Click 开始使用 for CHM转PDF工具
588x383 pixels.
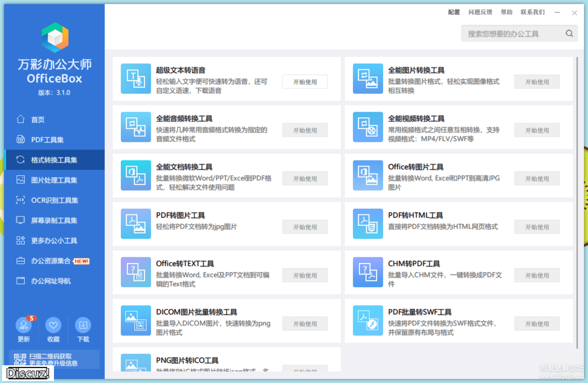[x=537, y=275]
